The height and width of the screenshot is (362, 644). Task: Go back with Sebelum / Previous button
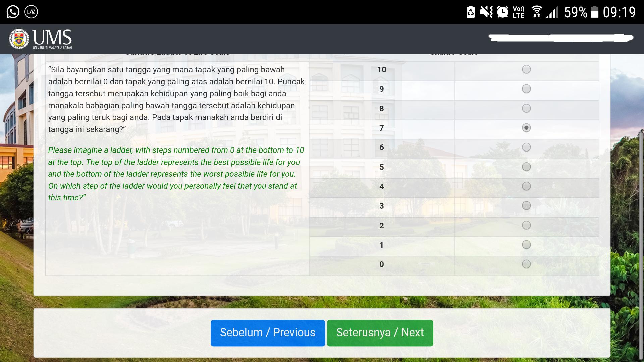coord(268,333)
